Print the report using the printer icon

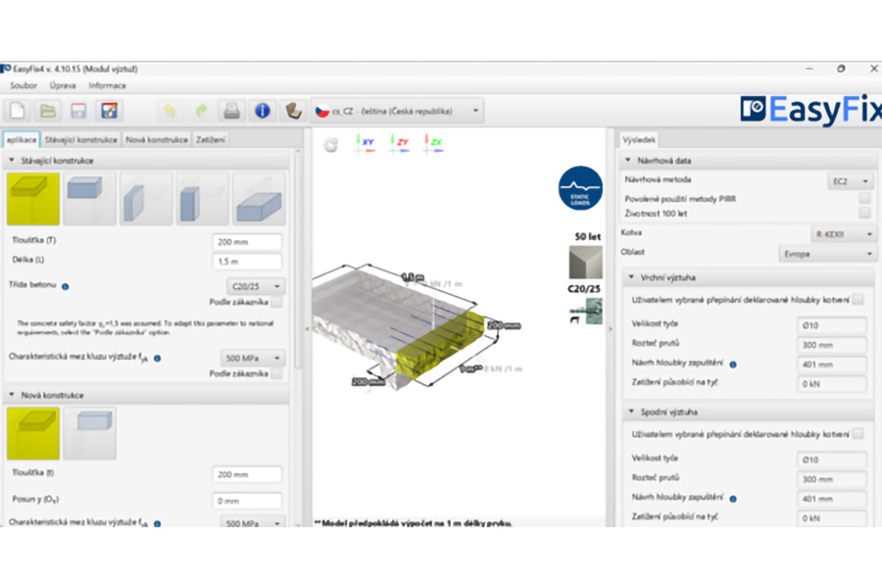pyautogui.click(x=231, y=111)
